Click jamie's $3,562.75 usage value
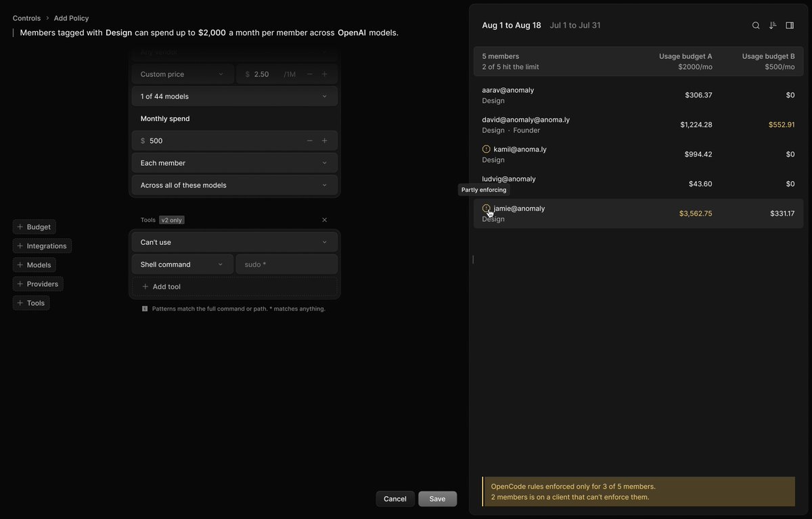This screenshot has height=519, width=812. pos(696,214)
